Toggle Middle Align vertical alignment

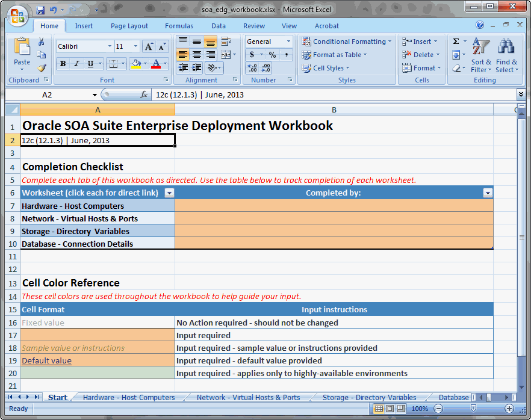pos(197,42)
